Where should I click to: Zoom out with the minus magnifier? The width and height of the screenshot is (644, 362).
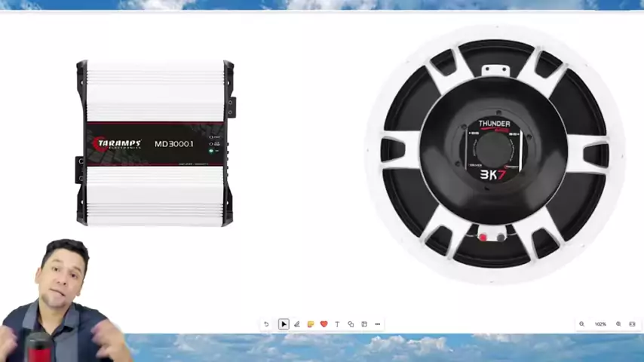[581, 324]
